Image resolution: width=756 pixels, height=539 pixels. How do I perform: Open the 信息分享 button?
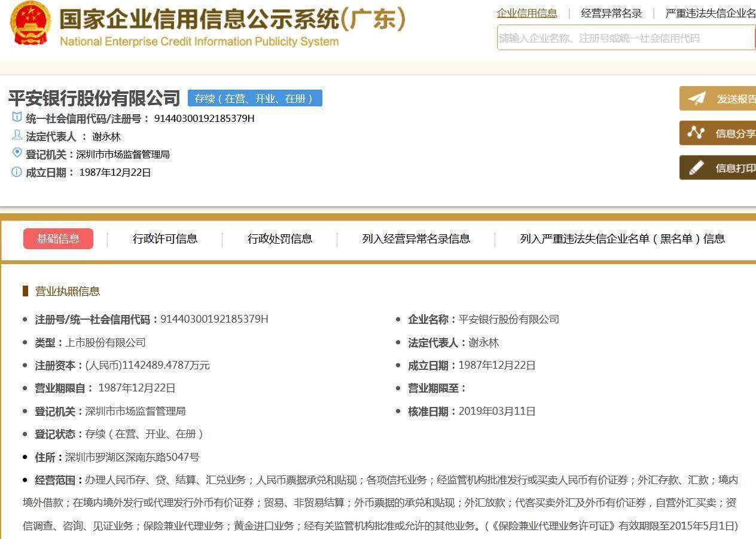tap(718, 133)
